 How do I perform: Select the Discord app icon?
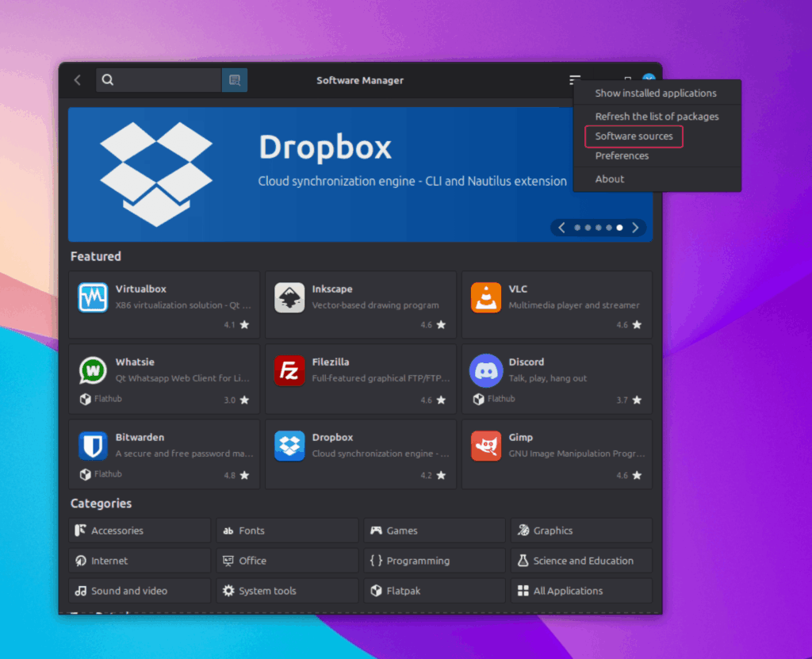[486, 371]
